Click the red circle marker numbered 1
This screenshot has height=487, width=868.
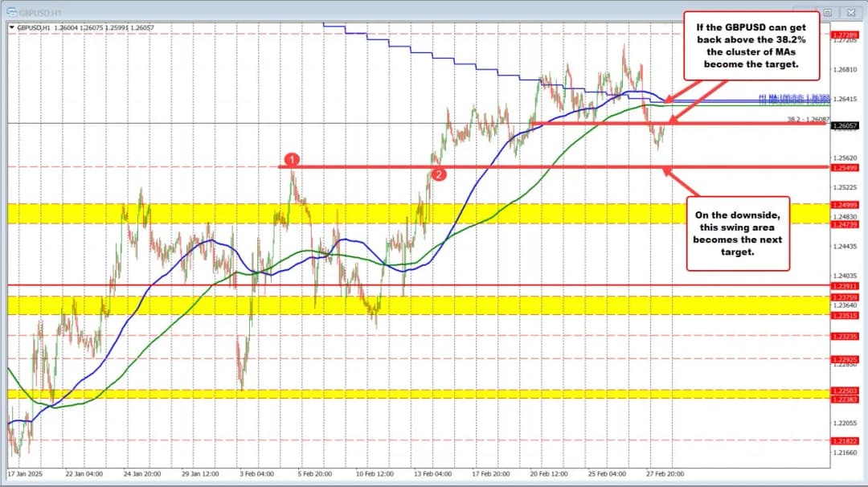pos(293,160)
